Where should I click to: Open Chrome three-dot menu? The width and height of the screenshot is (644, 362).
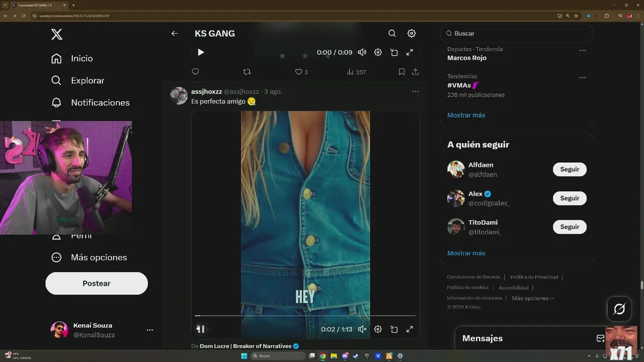(638, 16)
